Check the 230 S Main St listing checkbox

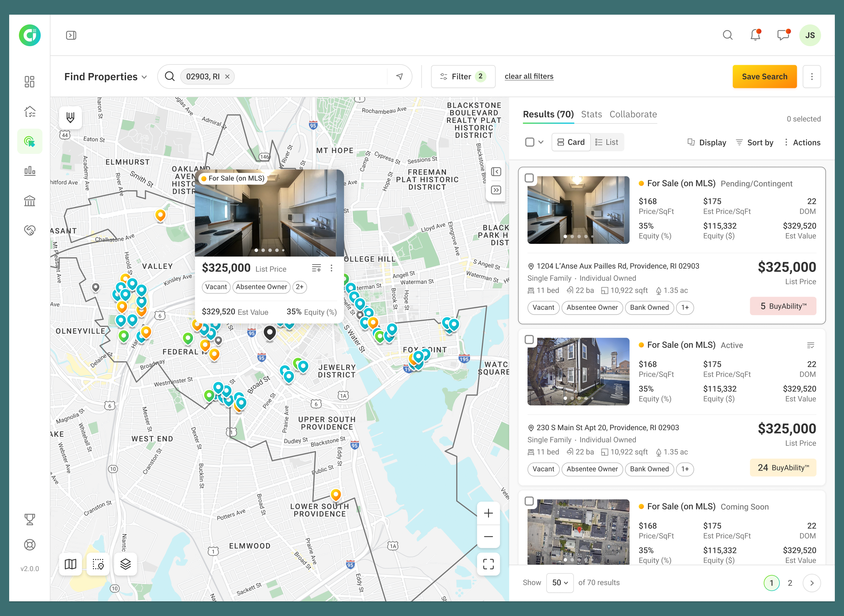coord(529,339)
